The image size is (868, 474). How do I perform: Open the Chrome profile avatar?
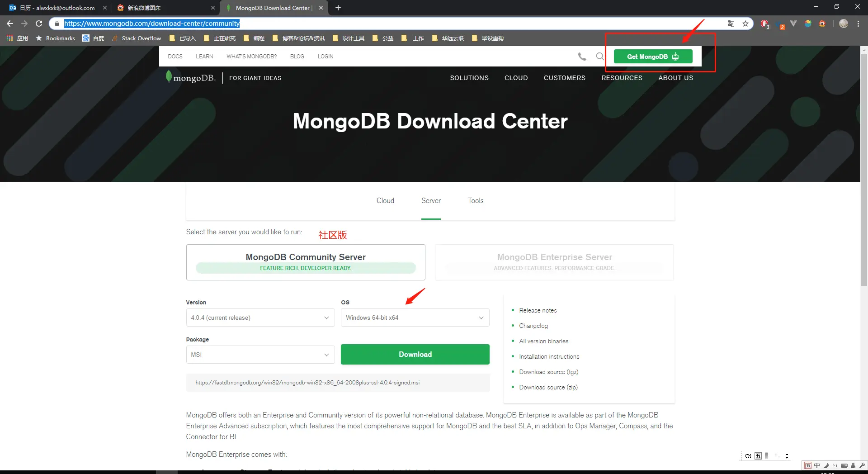click(x=844, y=24)
